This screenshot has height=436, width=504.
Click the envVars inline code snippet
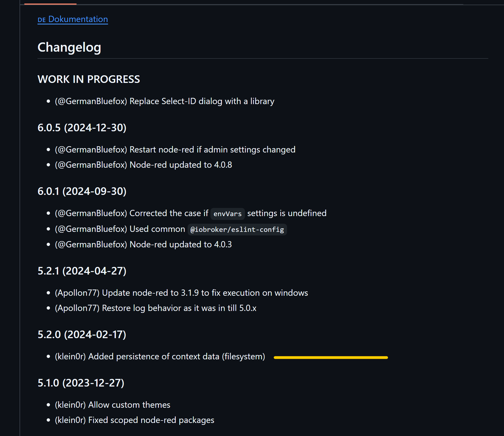pos(228,214)
